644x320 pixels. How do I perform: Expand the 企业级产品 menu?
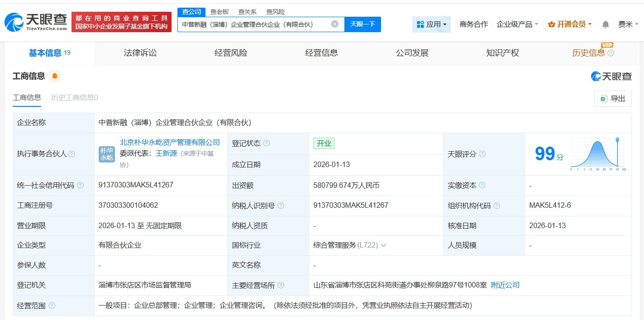[x=517, y=24]
